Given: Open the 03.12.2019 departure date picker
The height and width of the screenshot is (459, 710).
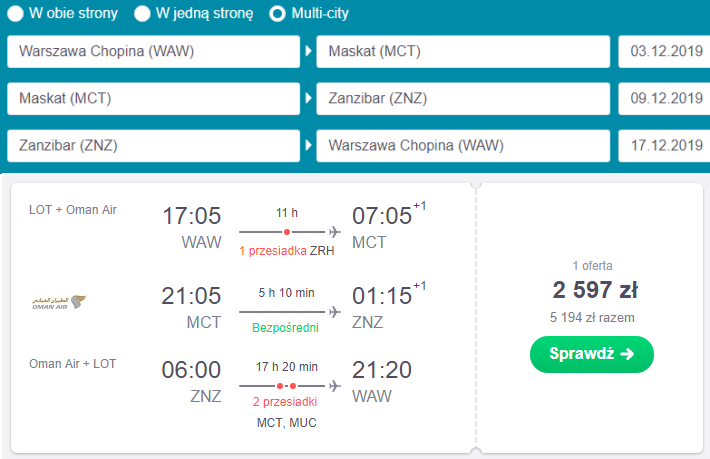Looking at the screenshot, I should 664,52.
